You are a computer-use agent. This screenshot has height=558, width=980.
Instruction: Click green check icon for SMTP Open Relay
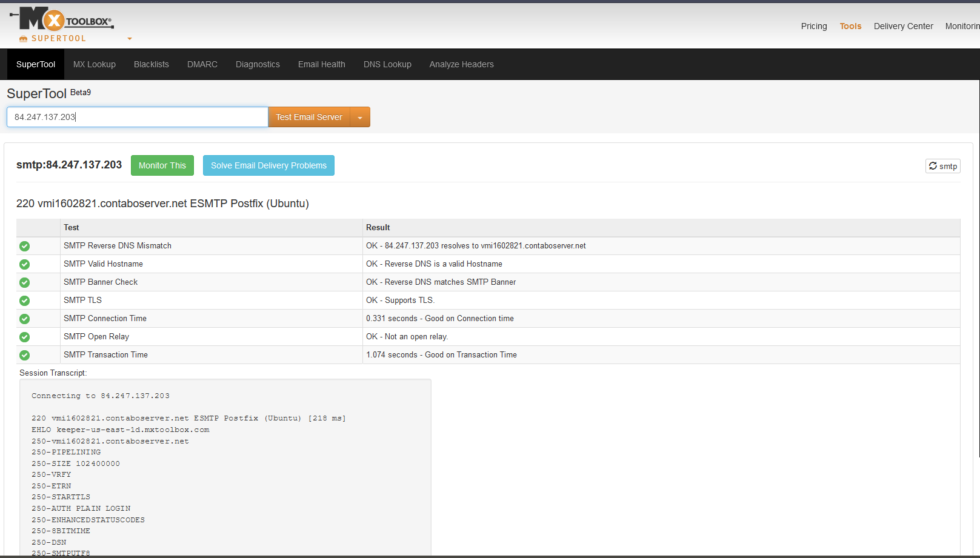24,337
